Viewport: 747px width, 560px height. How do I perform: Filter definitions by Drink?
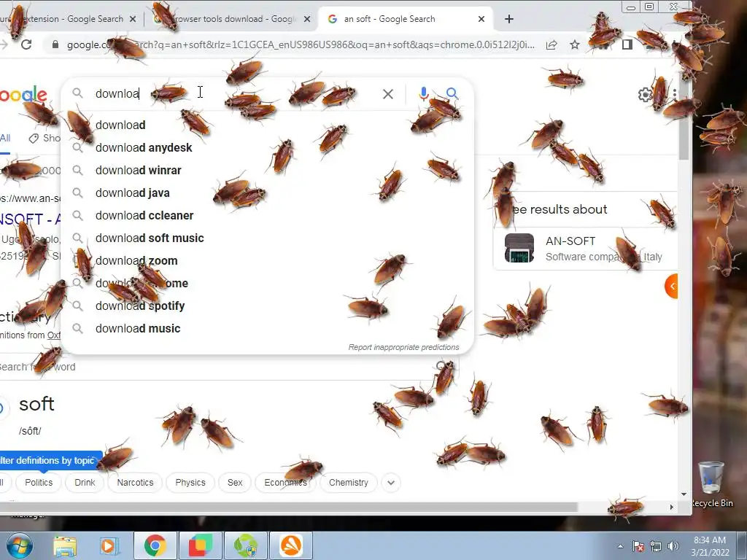point(85,483)
